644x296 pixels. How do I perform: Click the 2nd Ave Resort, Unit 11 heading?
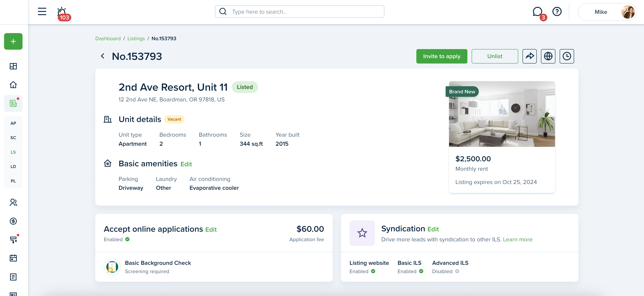[173, 87]
